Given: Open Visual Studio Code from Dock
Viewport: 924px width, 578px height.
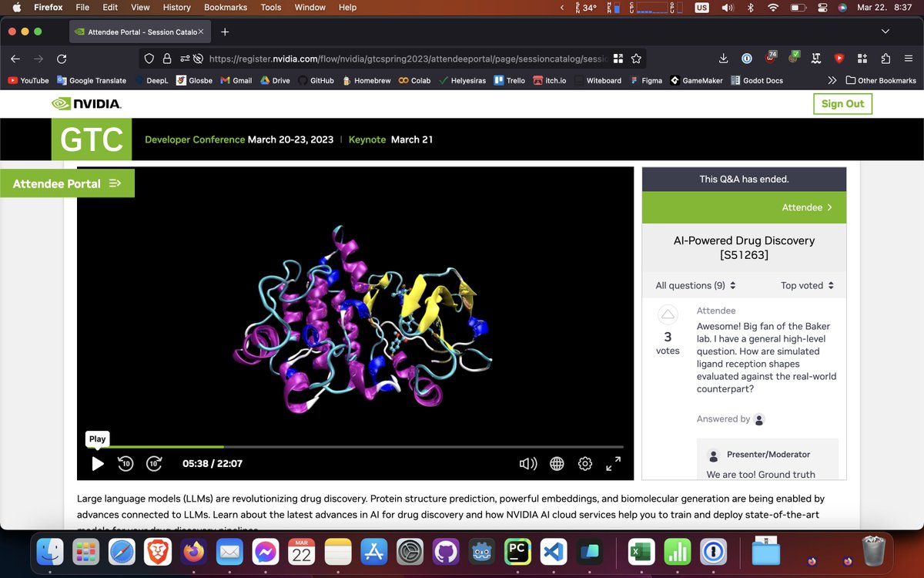Looking at the screenshot, I should (553, 552).
